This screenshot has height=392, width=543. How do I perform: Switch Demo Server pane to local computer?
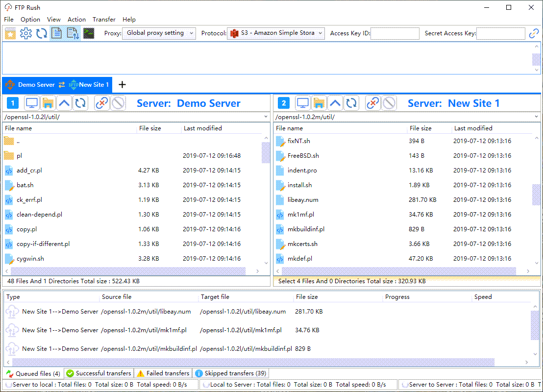tap(32, 103)
